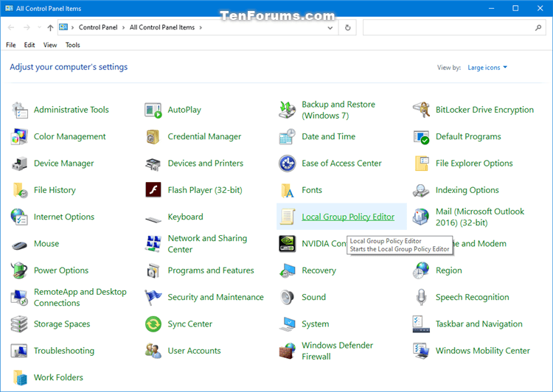553x392 pixels.
Task: Click the File Explorer Options icon
Action: pyautogui.click(x=421, y=164)
